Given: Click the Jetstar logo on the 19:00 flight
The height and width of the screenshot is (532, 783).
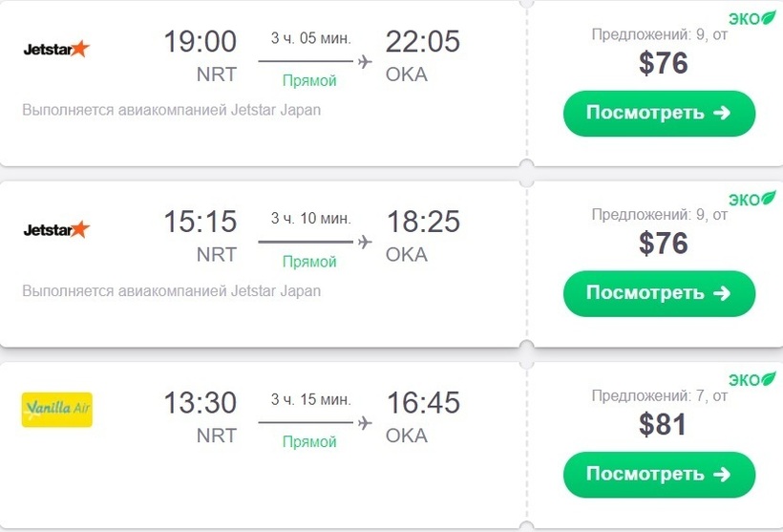Looking at the screenshot, I should coord(56,49).
